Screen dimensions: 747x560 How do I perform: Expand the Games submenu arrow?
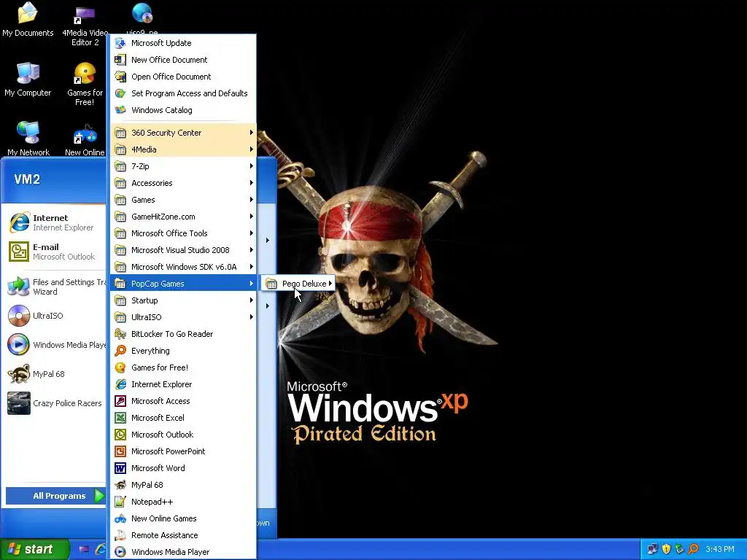pyautogui.click(x=251, y=200)
